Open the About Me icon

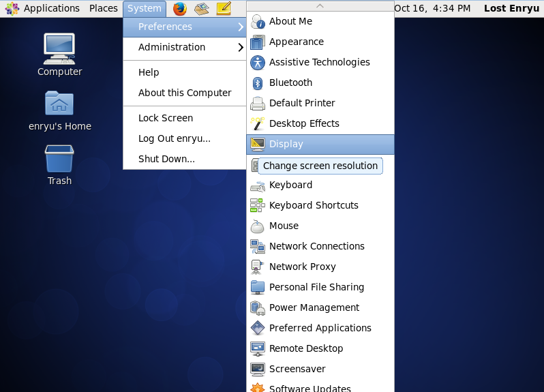258,21
